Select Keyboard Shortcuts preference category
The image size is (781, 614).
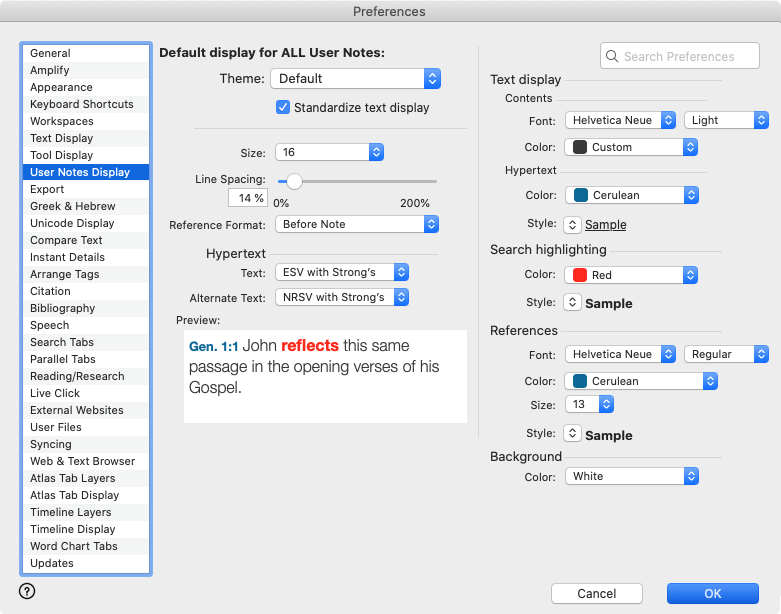tap(81, 104)
